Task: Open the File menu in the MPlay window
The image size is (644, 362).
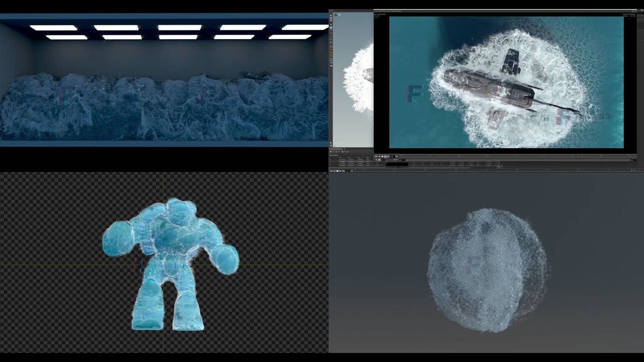Action: (376, 11)
